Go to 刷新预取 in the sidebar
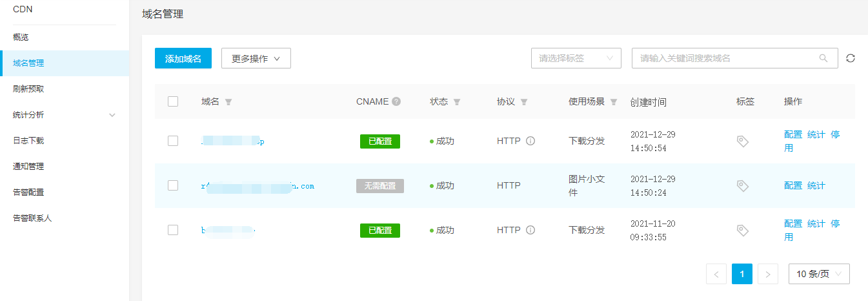The height and width of the screenshot is (301, 868). (28, 89)
